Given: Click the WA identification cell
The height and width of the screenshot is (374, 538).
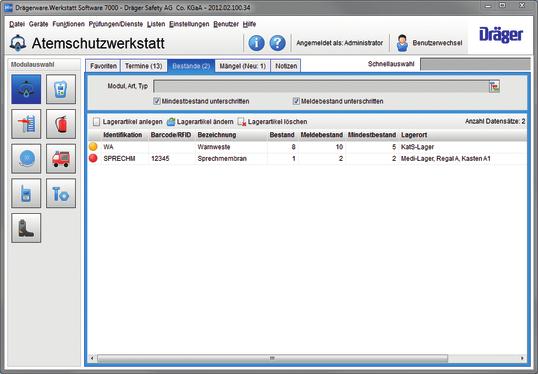Looking at the screenshot, I should coord(108,147).
